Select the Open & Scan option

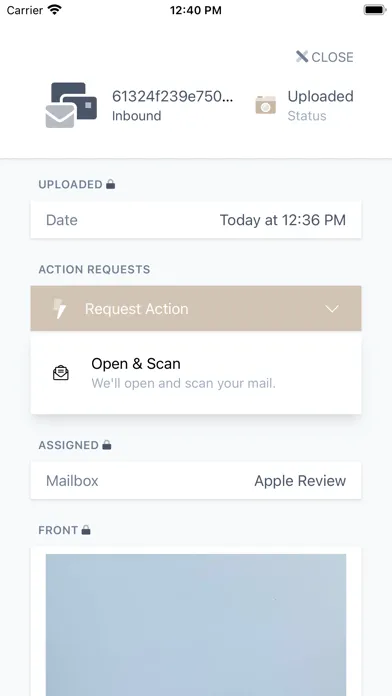tap(196, 373)
